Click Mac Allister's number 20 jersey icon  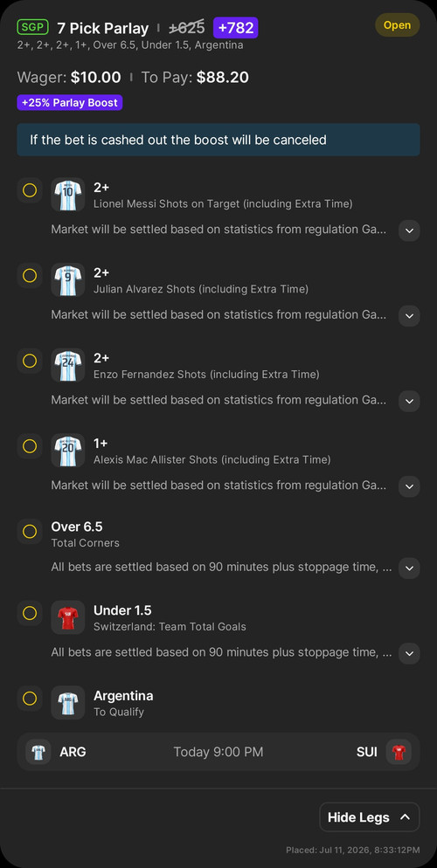coord(68,451)
